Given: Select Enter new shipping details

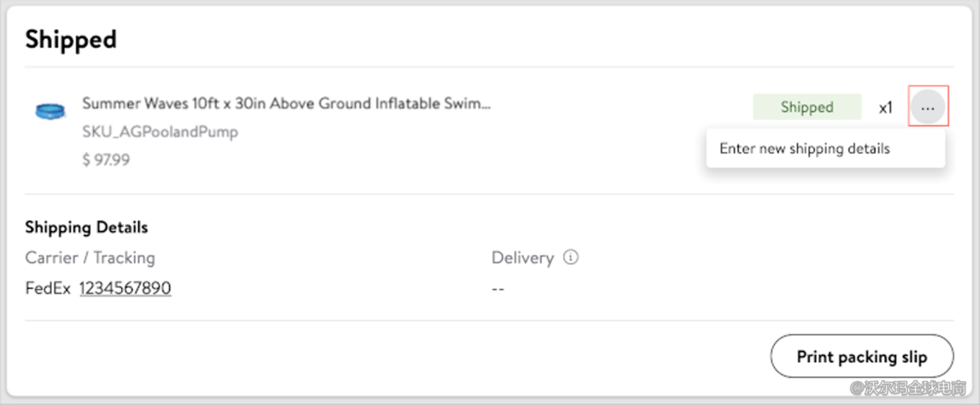Looking at the screenshot, I should 804,149.
